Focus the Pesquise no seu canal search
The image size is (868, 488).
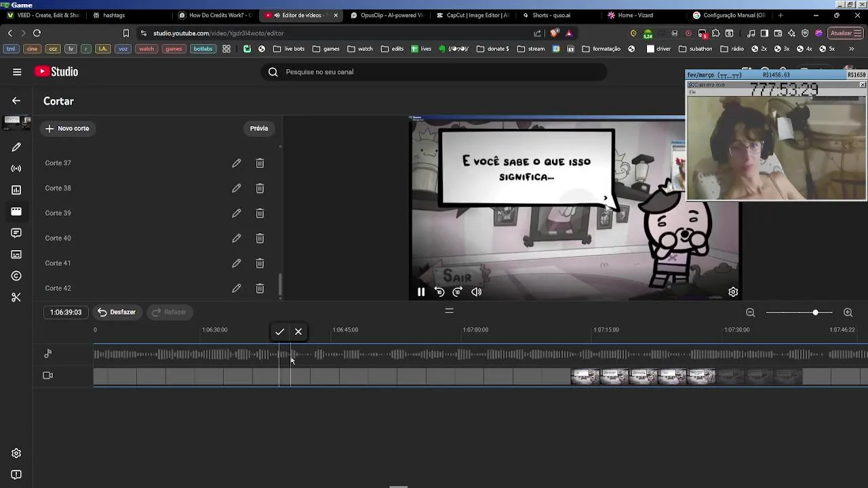click(434, 72)
